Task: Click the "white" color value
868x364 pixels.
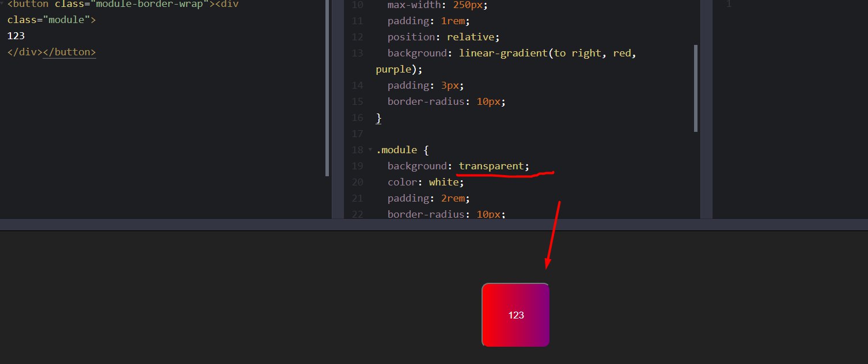Action: click(444, 182)
